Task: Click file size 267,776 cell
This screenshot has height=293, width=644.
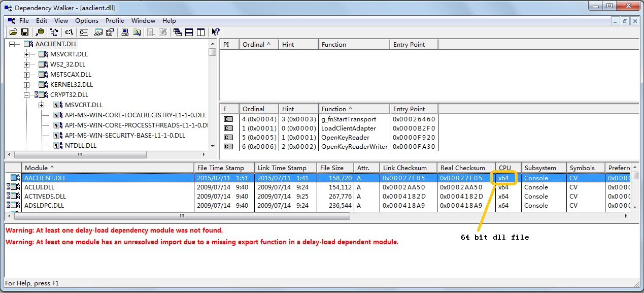Action: coord(341,197)
